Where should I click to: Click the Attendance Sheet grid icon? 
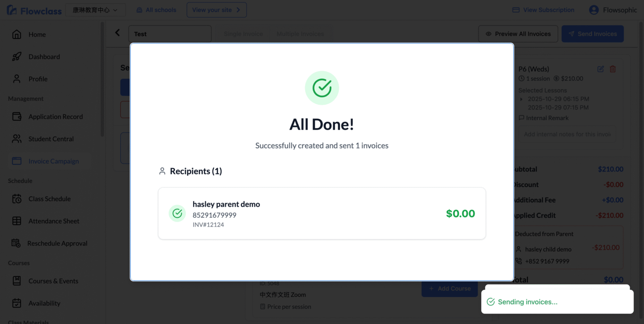coord(17,221)
